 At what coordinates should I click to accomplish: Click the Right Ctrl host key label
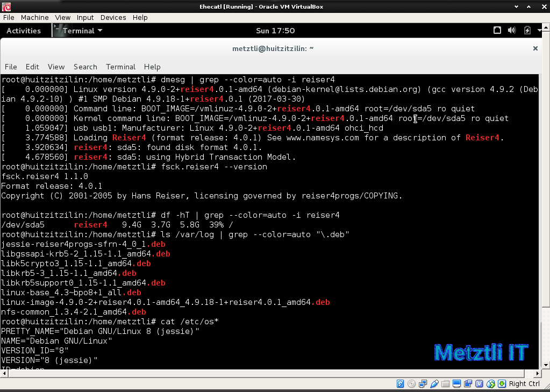pyautogui.click(x=524, y=383)
